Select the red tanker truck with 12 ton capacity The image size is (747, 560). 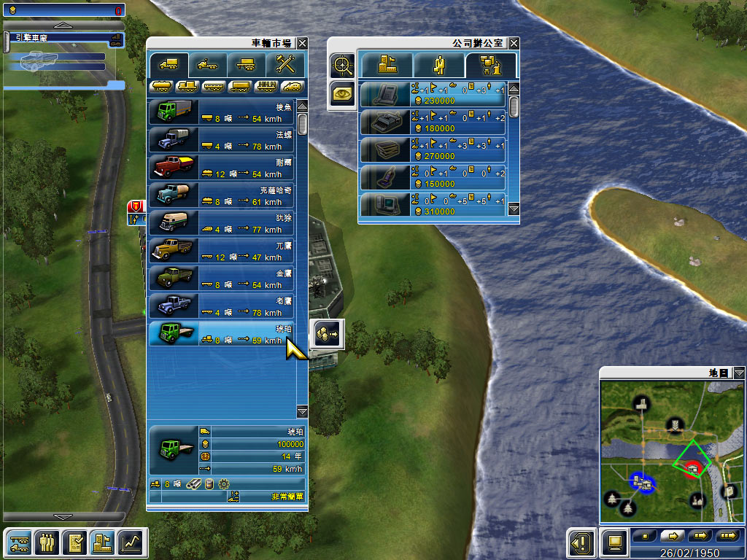222,168
